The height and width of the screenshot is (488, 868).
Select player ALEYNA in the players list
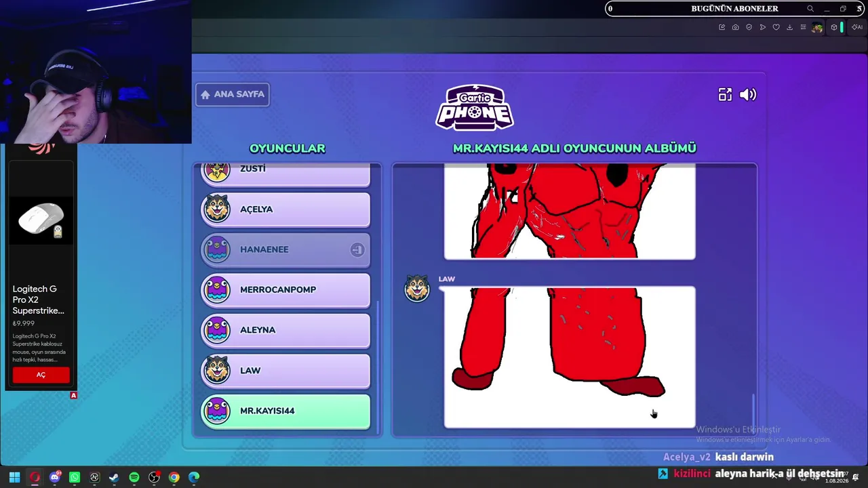coord(285,330)
